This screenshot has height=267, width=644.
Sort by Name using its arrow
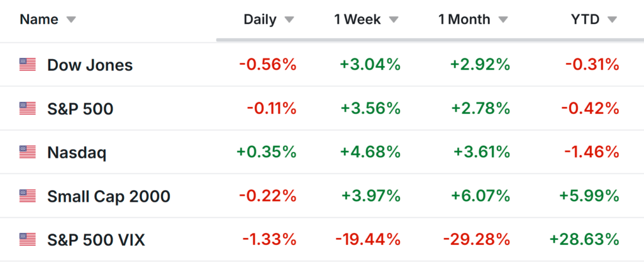(71, 20)
